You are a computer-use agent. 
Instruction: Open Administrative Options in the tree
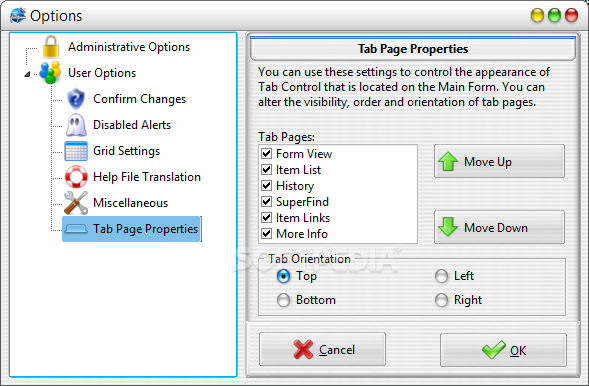(x=129, y=47)
